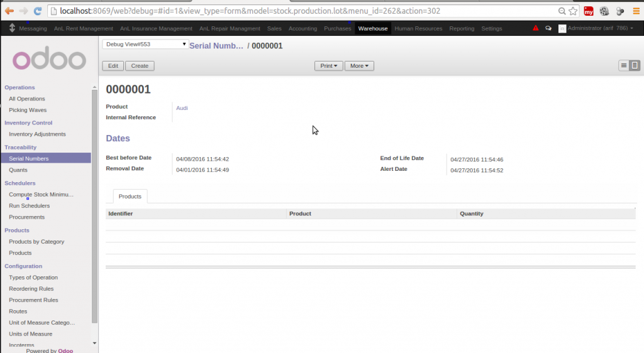Reload the page with browser refresh
This screenshot has height=353, width=644.
(x=38, y=11)
